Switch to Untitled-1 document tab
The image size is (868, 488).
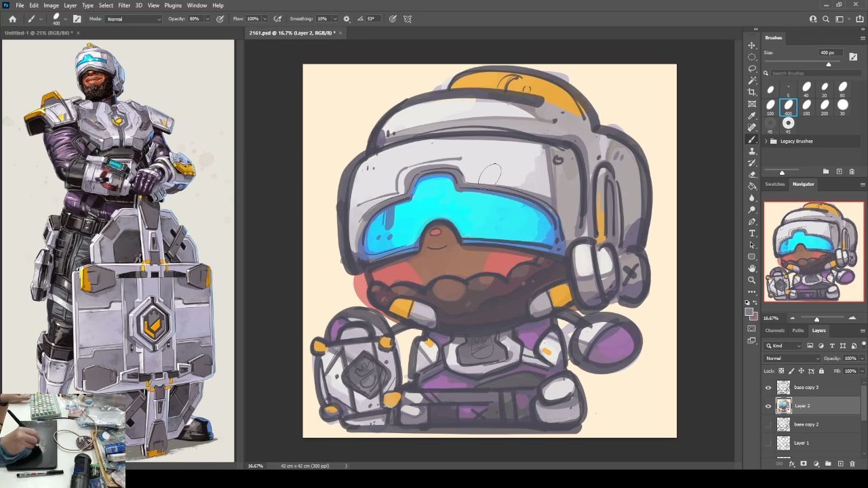[x=39, y=33]
